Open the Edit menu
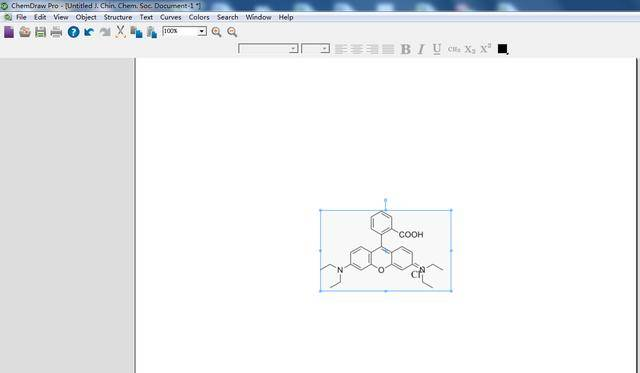This screenshot has width=640, height=373. click(x=40, y=17)
